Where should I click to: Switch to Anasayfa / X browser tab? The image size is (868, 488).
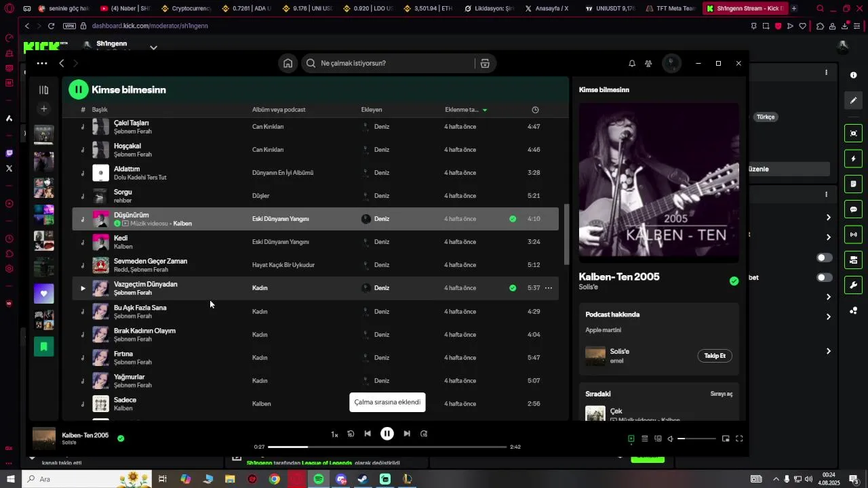547,8
